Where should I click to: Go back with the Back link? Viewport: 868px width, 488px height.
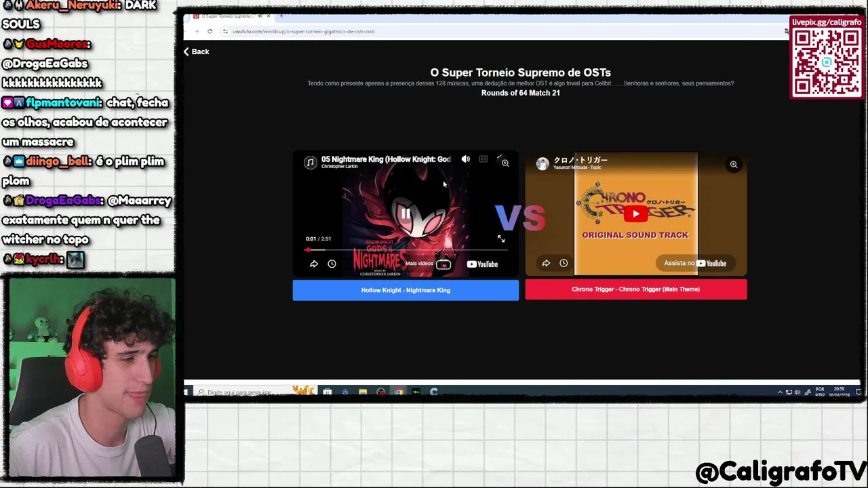196,52
